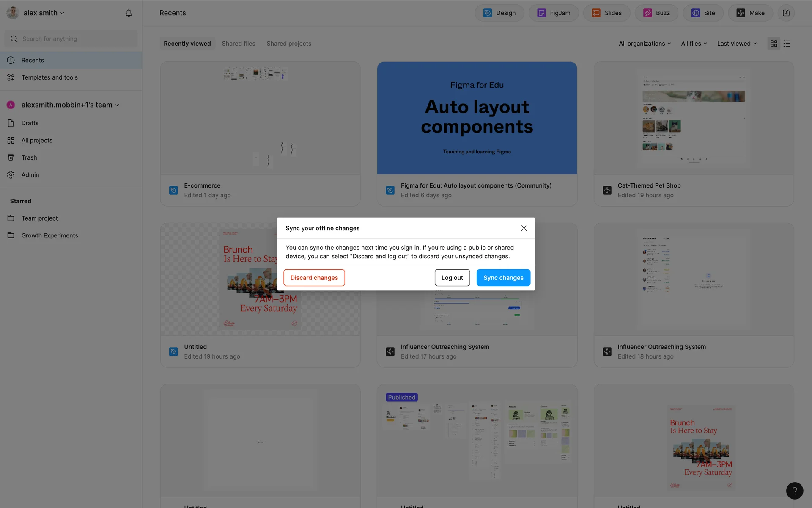
Task: Switch to list view
Action: pyautogui.click(x=787, y=44)
